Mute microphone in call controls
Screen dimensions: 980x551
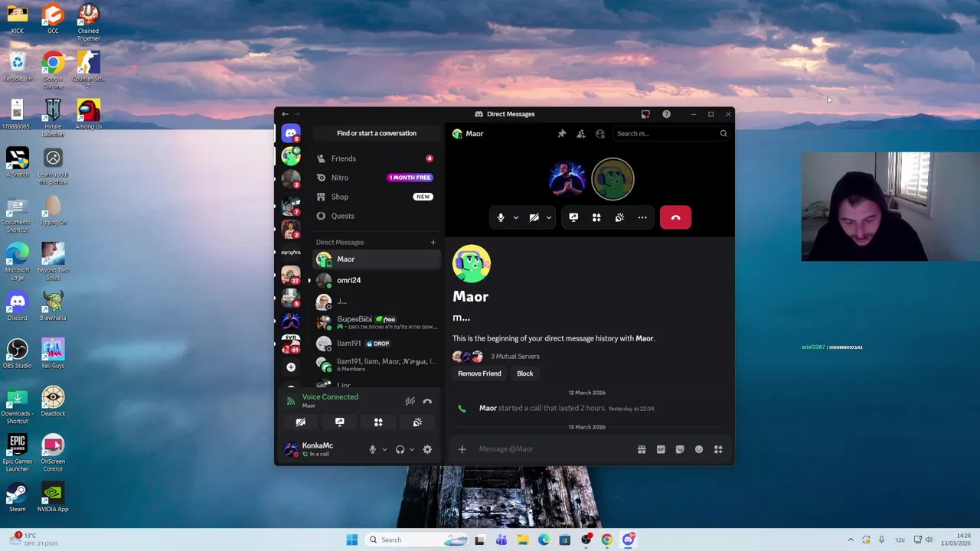501,217
